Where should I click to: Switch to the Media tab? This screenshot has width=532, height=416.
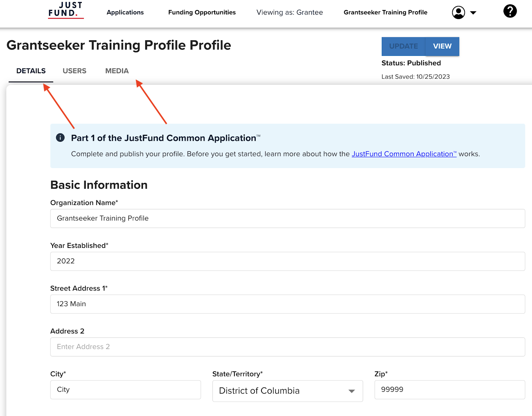[117, 71]
